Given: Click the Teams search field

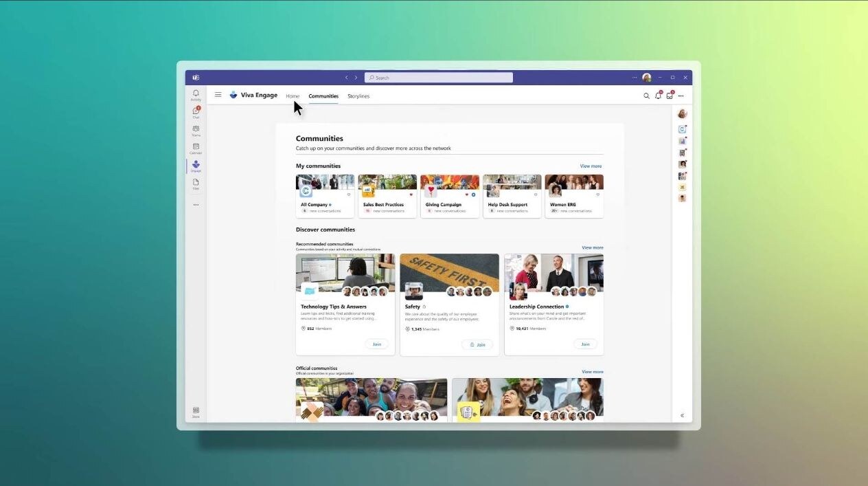Looking at the screenshot, I should click(439, 78).
